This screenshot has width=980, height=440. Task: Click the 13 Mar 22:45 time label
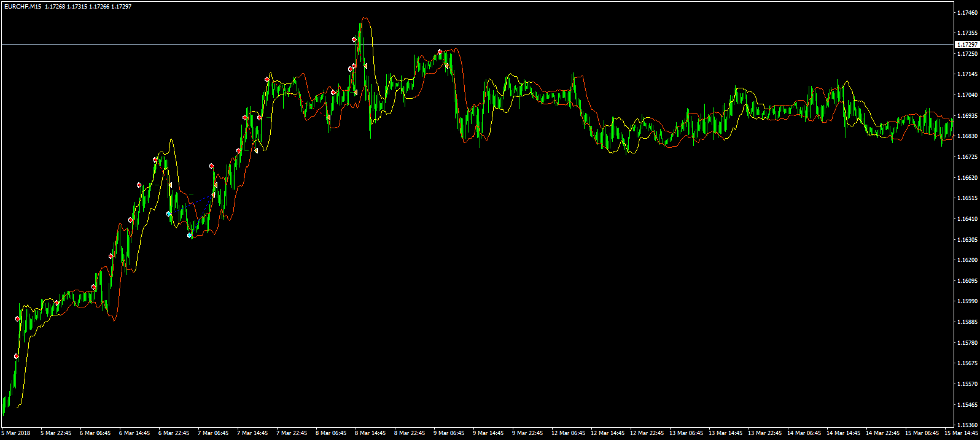pos(764,433)
